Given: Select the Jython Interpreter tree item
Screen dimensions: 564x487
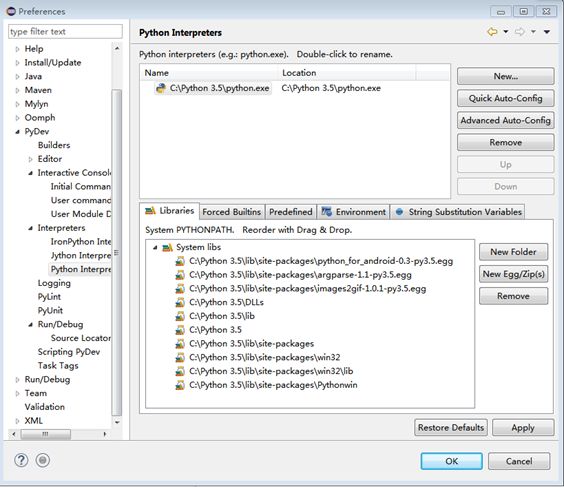Looking at the screenshot, I should (x=81, y=256).
